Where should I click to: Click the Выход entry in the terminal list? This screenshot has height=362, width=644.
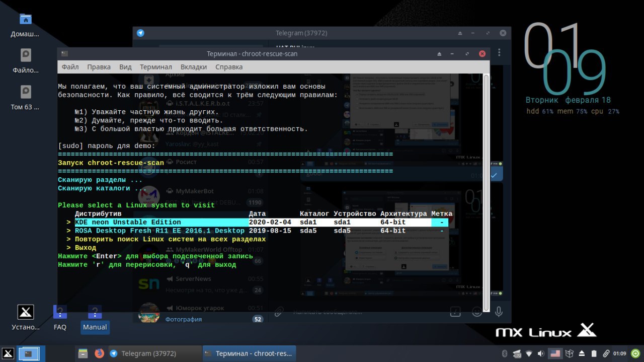pyautogui.click(x=86, y=248)
